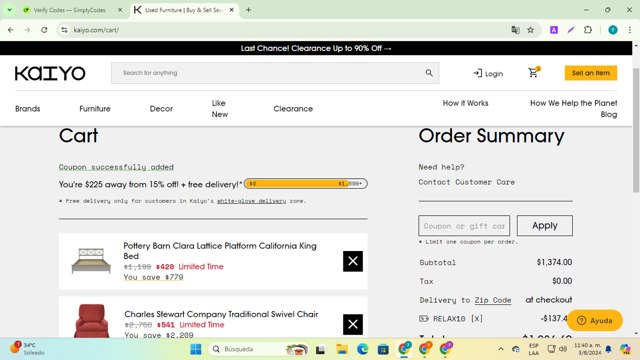The width and height of the screenshot is (640, 360).
Task: Open tab search dropdown arrow
Action: pos(9,10)
